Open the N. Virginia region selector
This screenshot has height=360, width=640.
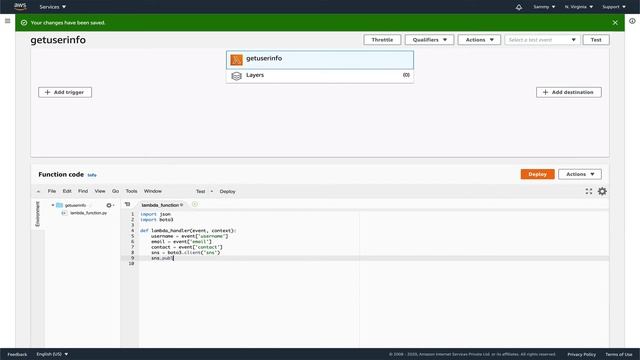579,7
